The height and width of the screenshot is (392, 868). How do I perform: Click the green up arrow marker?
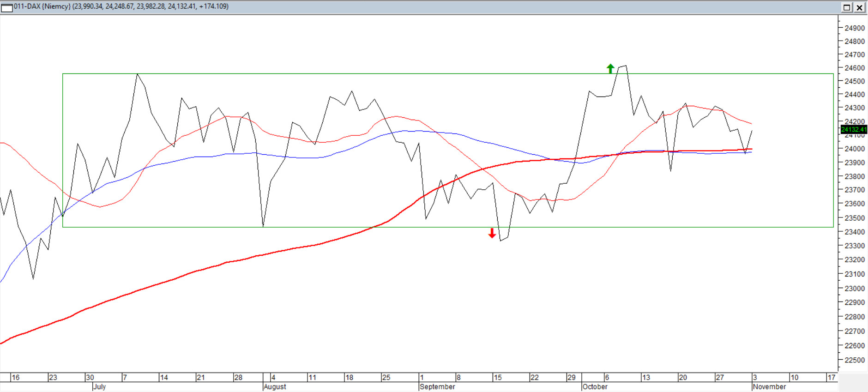pyautogui.click(x=610, y=69)
